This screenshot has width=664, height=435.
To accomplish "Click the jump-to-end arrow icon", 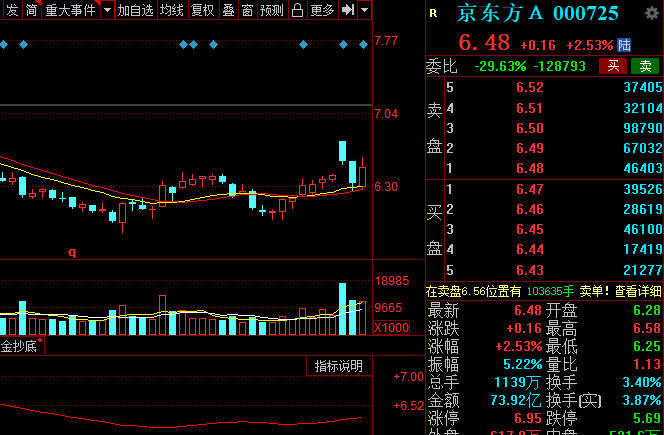I will 348,10.
